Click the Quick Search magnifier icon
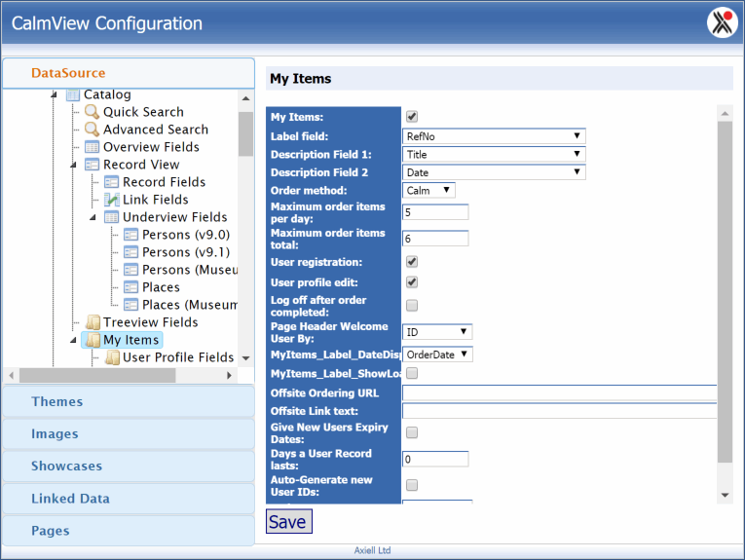Screen dimensions: 745x560 click(x=92, y=112)
